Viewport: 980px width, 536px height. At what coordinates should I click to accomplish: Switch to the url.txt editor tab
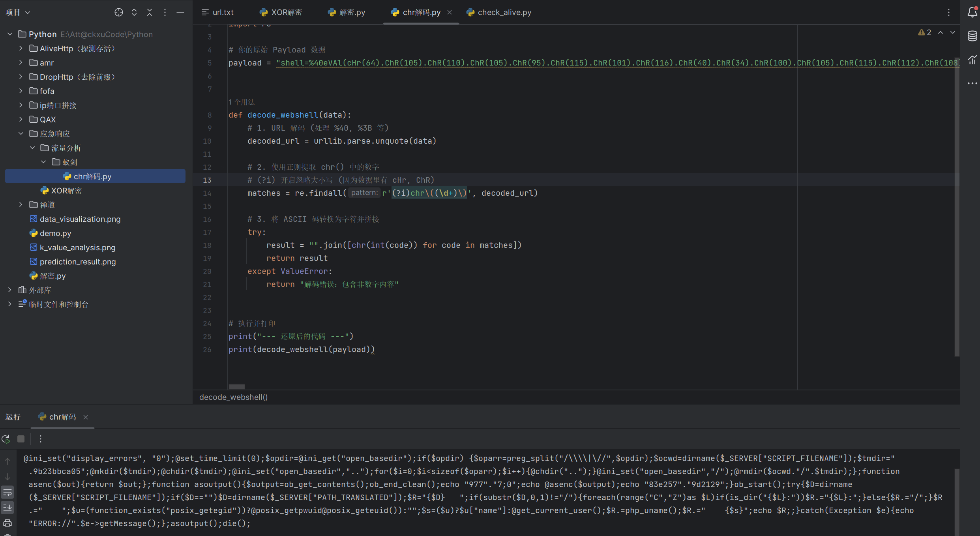point(218,12)
